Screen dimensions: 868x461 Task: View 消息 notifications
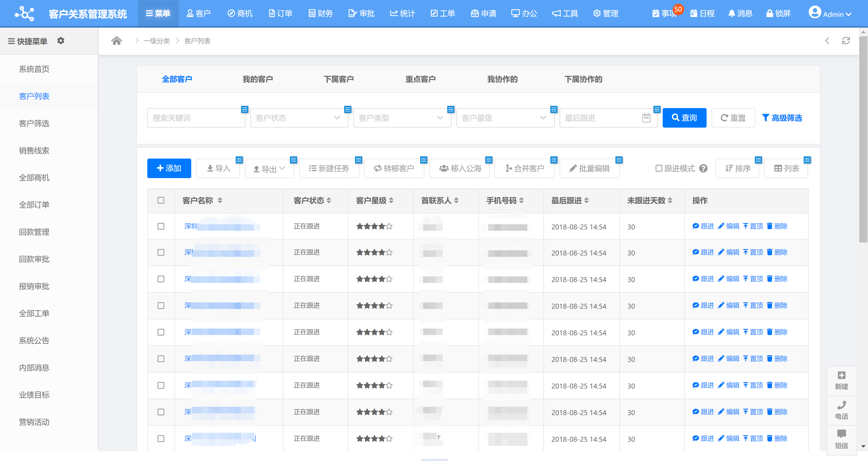click(x=740, y=14)
